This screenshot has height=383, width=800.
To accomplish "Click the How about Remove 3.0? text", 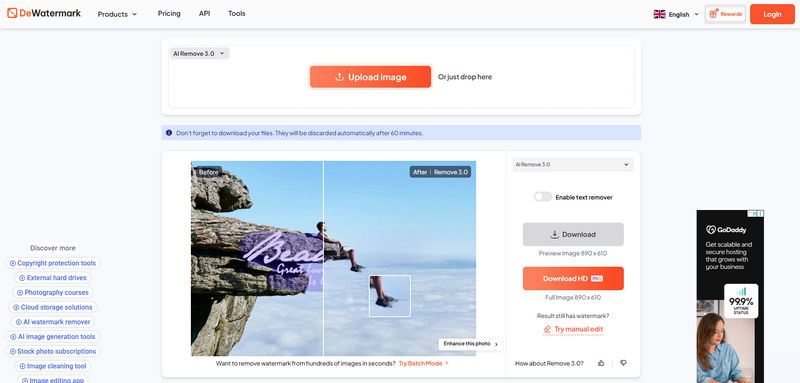I will coord(549,363).
